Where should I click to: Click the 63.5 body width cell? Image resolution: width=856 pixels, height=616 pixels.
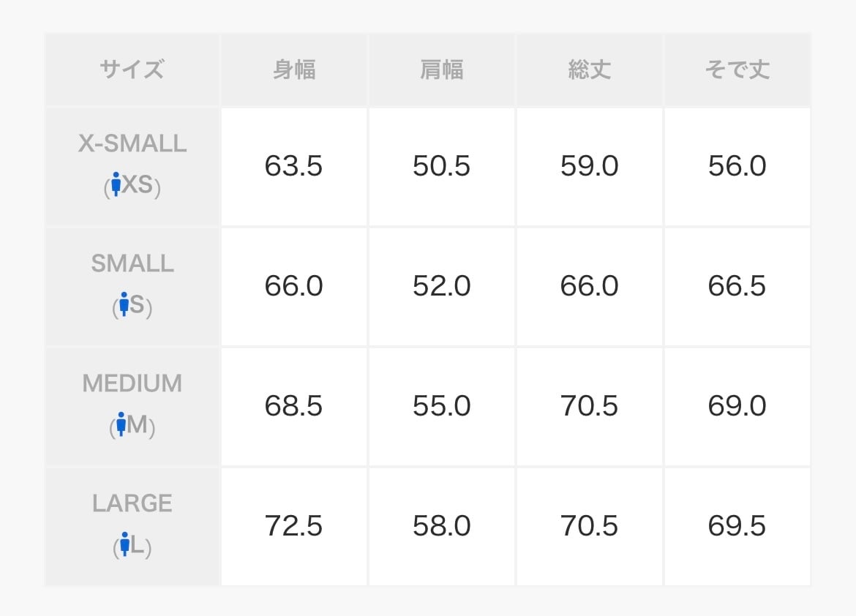coord(294,167)
